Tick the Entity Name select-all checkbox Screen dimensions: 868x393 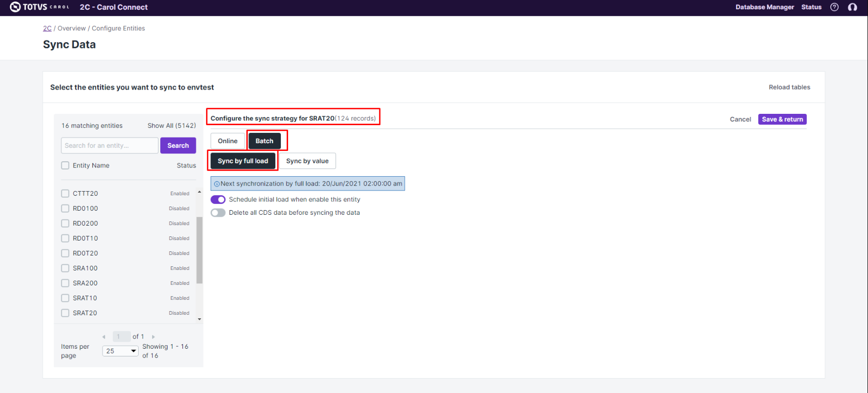coord(65,165)
